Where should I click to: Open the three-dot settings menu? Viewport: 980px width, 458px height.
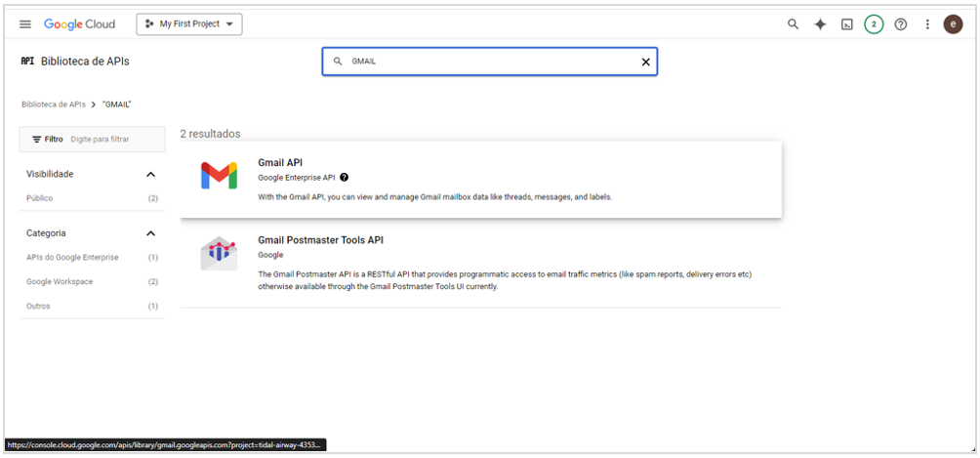click(x=927, y=24)
